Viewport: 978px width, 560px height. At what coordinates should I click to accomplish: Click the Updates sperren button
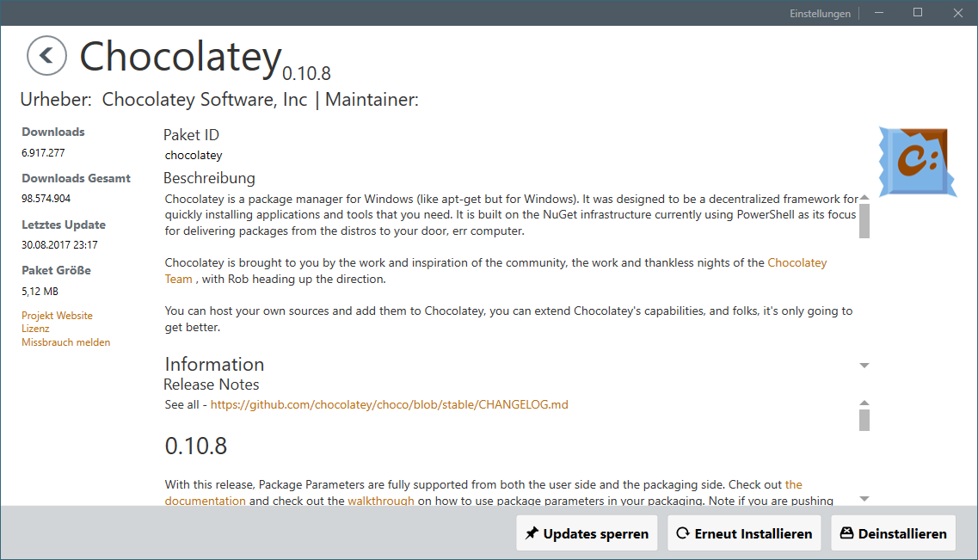[587, 533]
